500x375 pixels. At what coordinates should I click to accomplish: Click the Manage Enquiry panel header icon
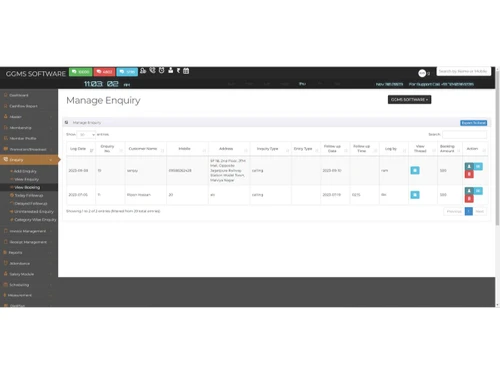coord(67,122)
